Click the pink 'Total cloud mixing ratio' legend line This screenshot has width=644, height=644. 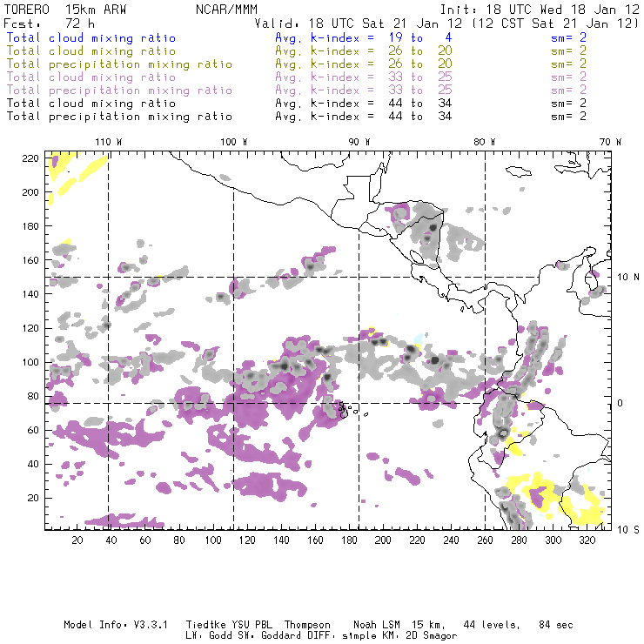point(91,77)
